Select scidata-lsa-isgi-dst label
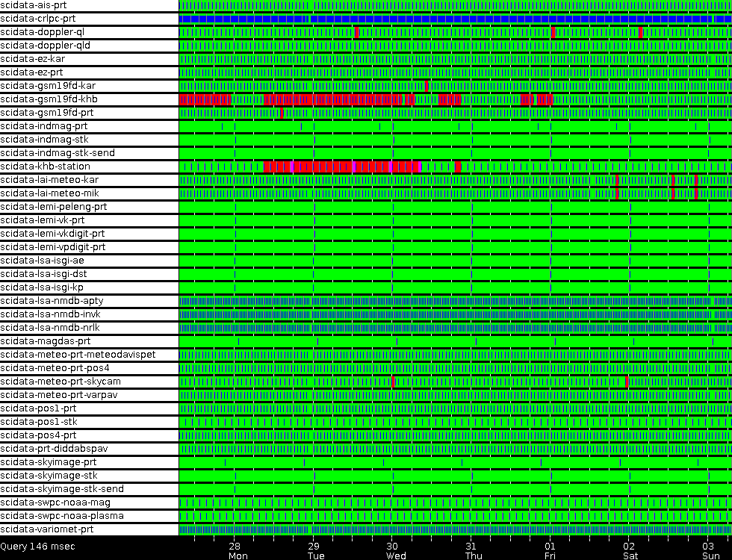732x560 pixels. click(43, 274)
